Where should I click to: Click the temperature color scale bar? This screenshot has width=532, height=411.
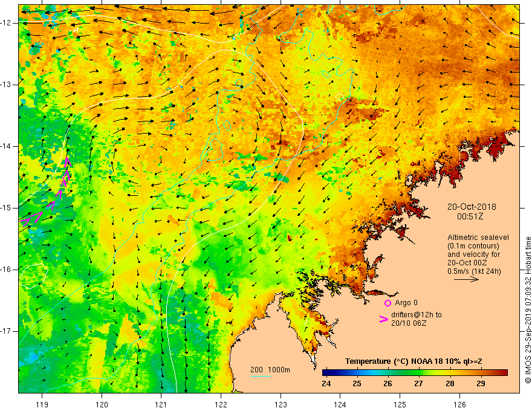(x=415, y=373)
